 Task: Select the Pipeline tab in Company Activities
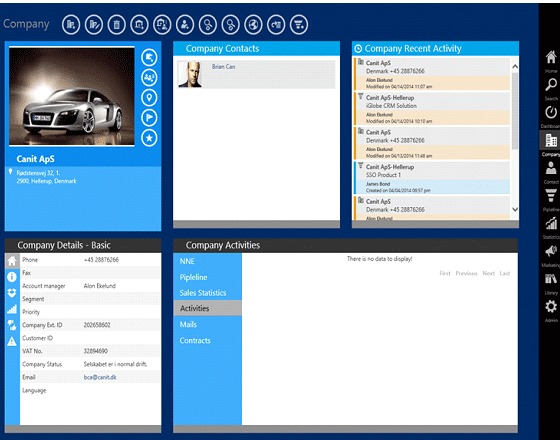point(193,277)
